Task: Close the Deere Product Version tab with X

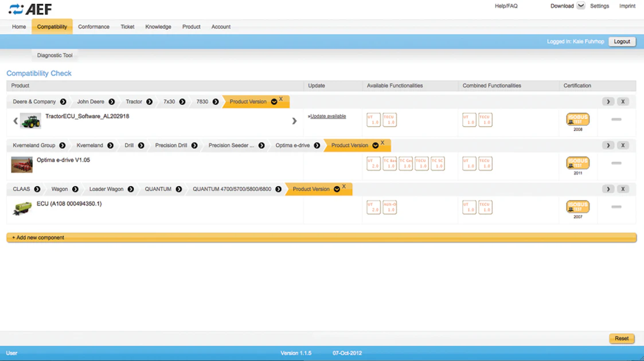Action: pyautogui.click(x=281, y=99)
